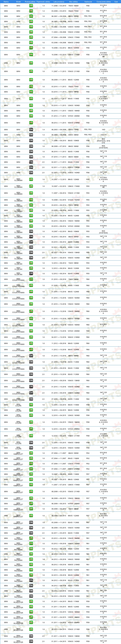This screenshot has height=644, width=121.
Task: Click petrol icon in Countryman 160kW/218KM row
Action: pyautogui.click(x=31, y=337)
